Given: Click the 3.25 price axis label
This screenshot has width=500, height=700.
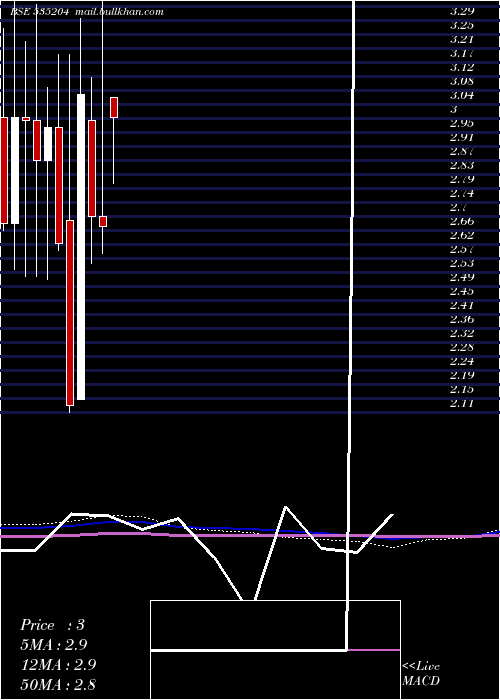Looking at the screenshot, I should (x=462, y=25).
